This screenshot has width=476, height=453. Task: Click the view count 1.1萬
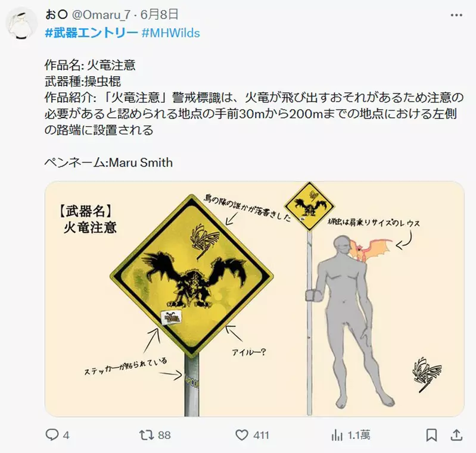coord(359,435)
